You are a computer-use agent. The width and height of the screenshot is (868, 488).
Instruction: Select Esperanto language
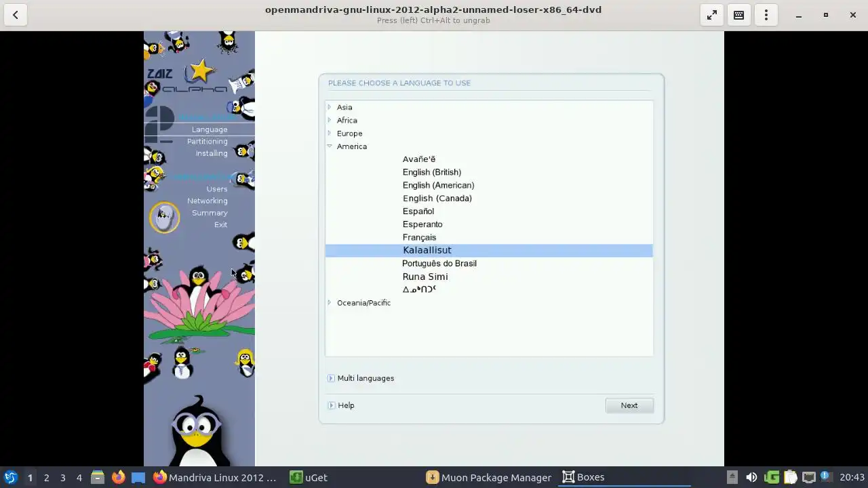(x=422, y=224)
